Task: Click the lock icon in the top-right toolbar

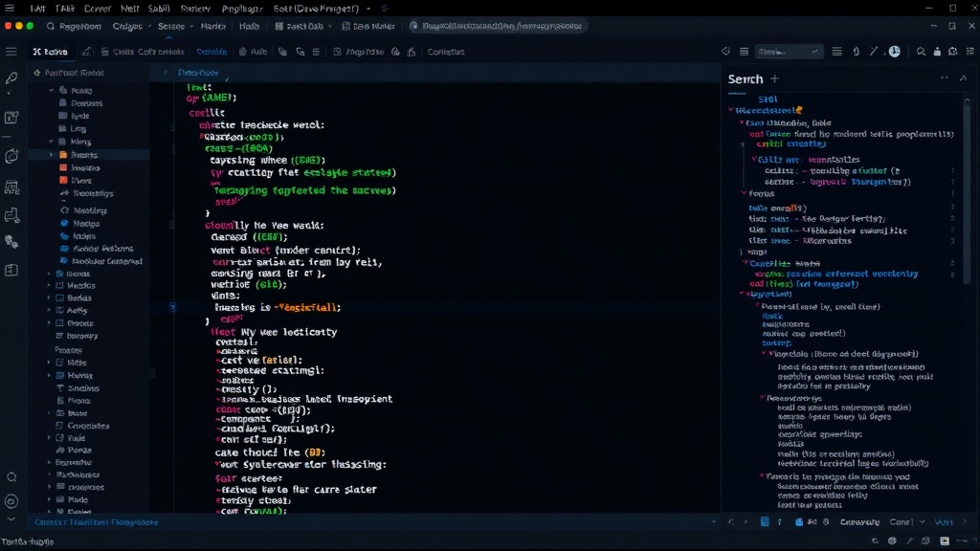Action: 937,52
